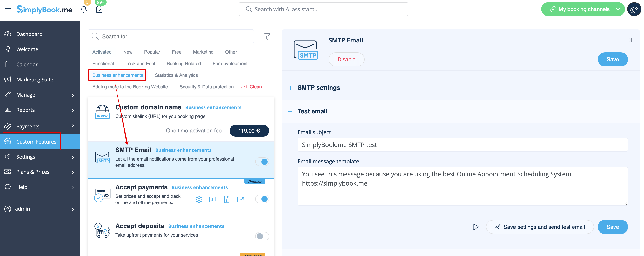Collapse the Test email section
This screenshot has width=644, height=256.
[290, 112]
